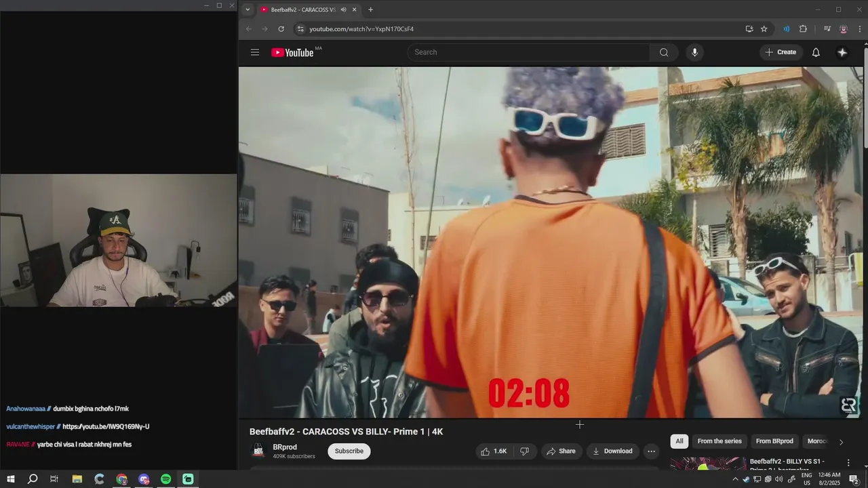Click the video title Beefbaffv2 - CARACOSS VS BILLY
Screen dimensions: 868x488
coord(346,432)
